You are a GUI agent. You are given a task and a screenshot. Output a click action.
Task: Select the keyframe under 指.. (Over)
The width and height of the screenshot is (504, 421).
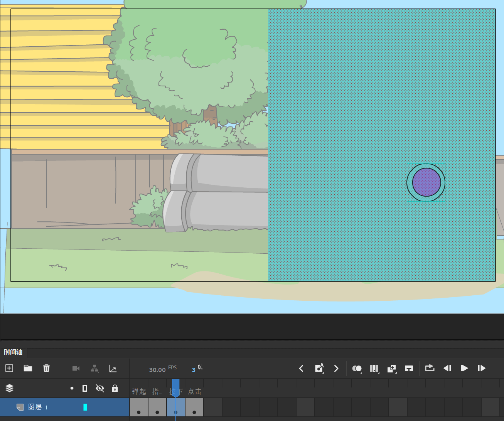[157, 408]
